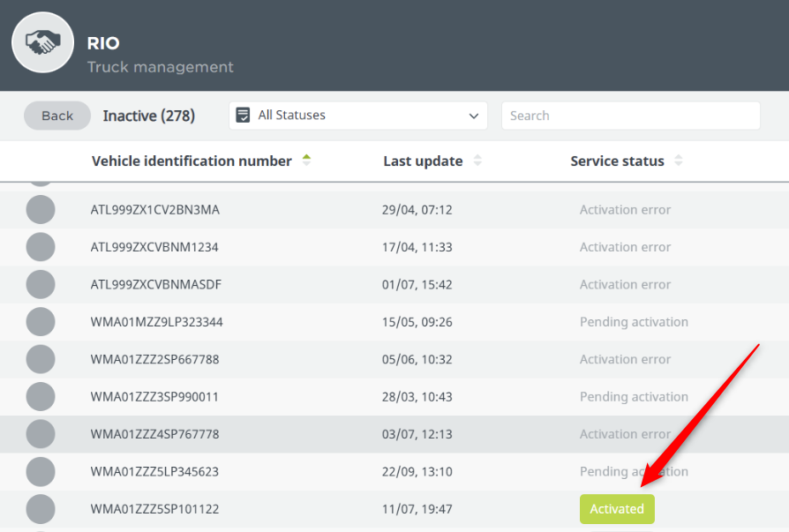Click VIN WMA01ZZZ3SP990011
The width and height of the screenshot is (789, 532).
click(x=154, y=397)
